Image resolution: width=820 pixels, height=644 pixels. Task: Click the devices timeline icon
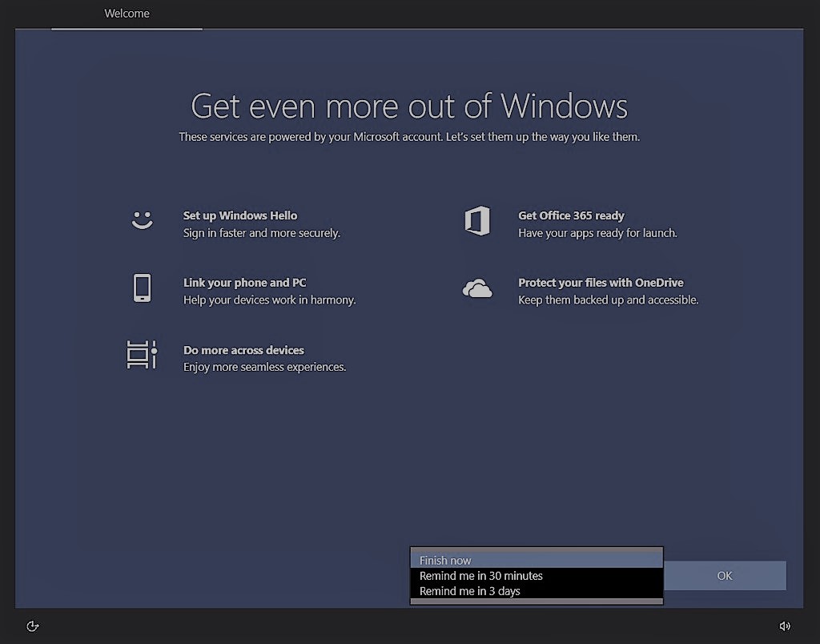click(143, 355)
